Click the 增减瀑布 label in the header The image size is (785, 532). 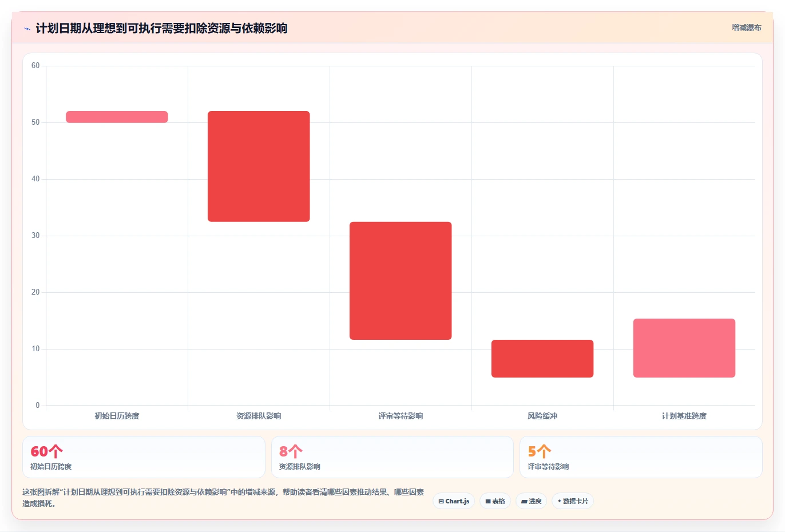coord(746,27)
